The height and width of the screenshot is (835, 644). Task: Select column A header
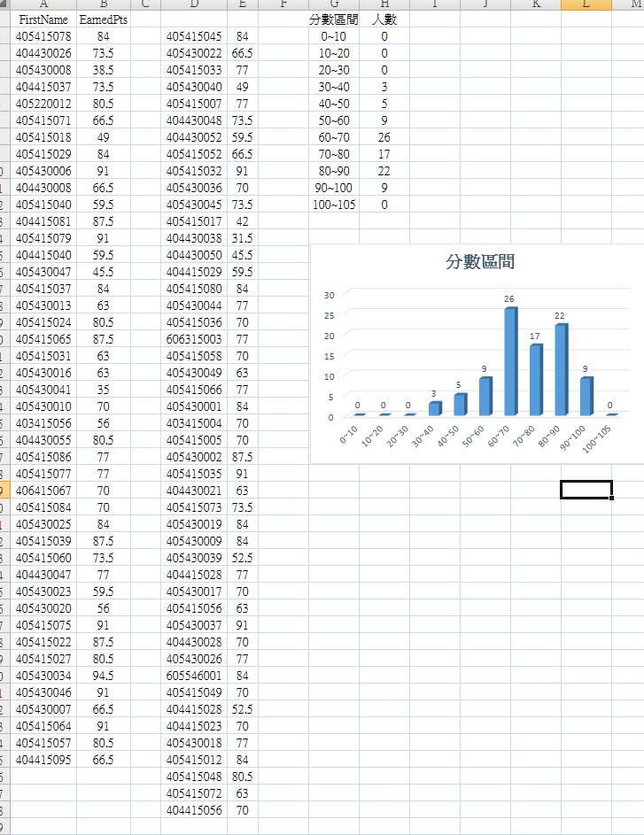[44, 5]
